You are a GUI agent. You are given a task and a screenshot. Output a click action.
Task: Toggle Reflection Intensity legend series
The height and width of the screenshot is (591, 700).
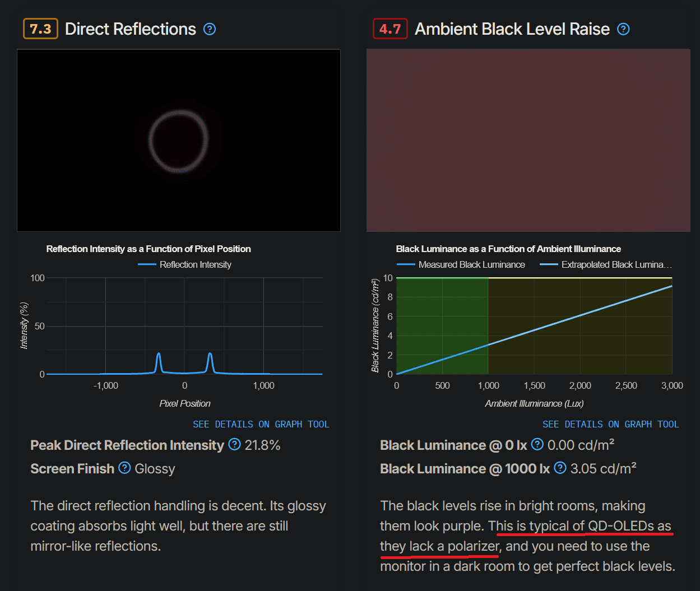(185, 264)
